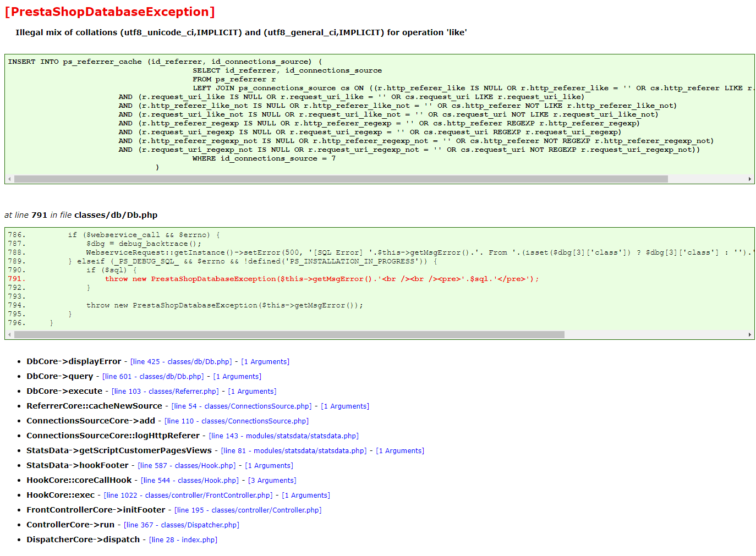Show arguments for ReferrerCore::cacheNewSource

click(345, 406)
